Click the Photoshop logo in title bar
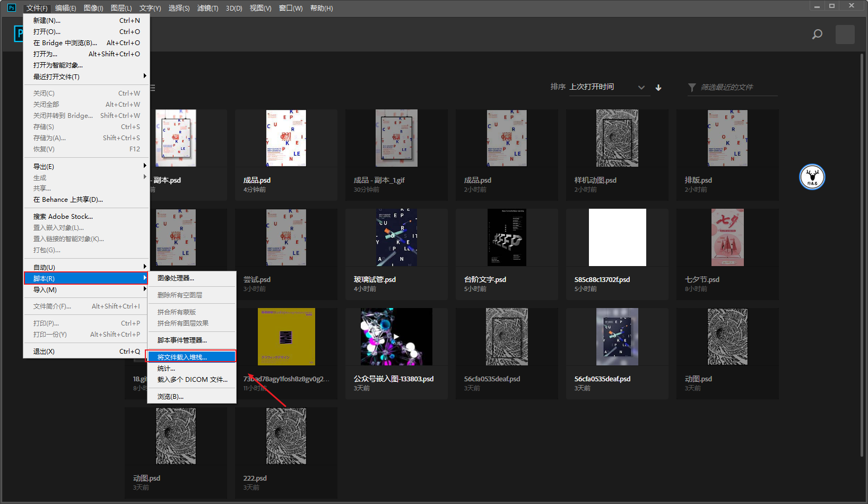 (x=12, y=7)
